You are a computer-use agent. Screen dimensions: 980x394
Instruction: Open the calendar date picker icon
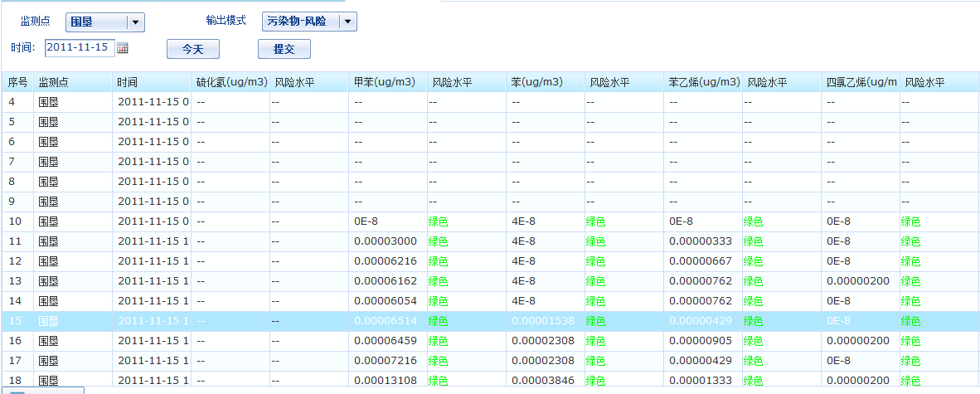(123, 48)
